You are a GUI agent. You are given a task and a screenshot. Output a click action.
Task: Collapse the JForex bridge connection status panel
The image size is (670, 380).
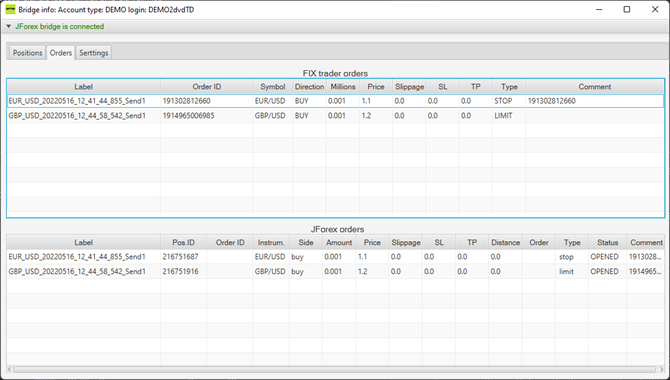click(9, 27)
